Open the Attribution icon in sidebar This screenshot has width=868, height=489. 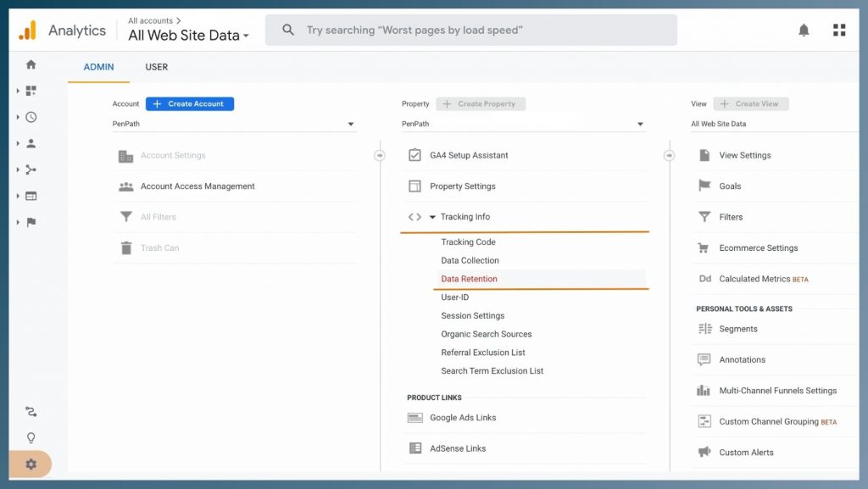[x=31, y=412]
